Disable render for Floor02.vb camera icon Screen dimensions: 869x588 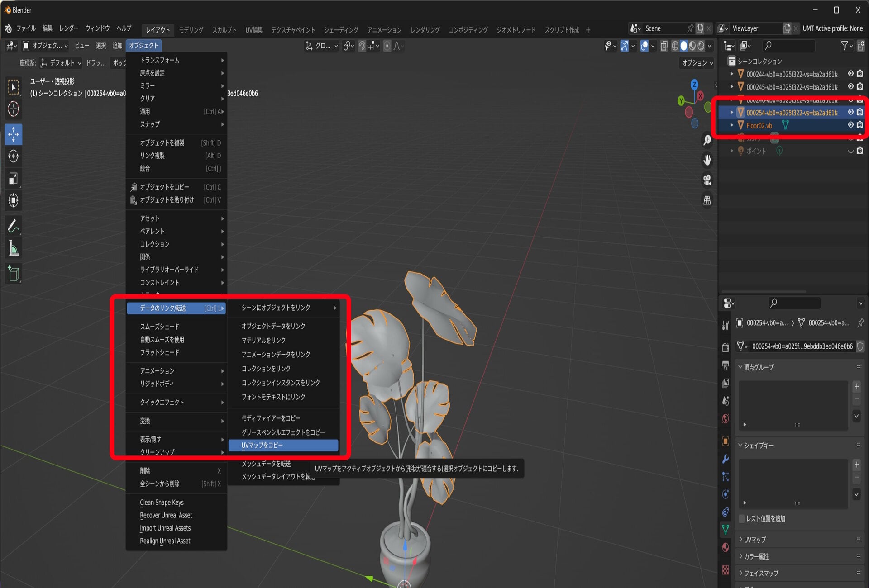[x=860, y=125]
